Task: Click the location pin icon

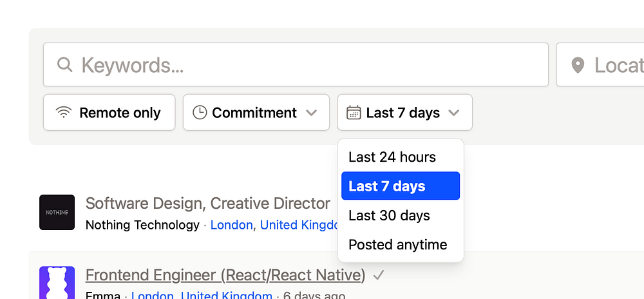Action: [578, 64]
